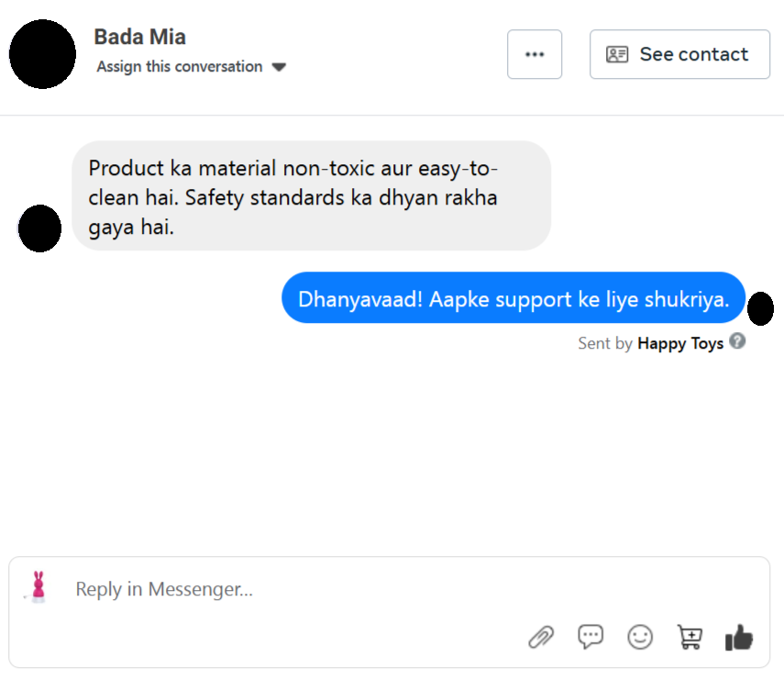Screen dimensions: 784x679
Task: Click the Happy Toys sender name
Action: (680, 343)
